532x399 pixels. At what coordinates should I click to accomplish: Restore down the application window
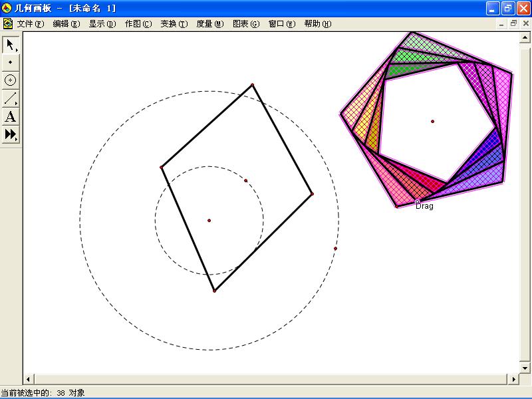[508, 8]
